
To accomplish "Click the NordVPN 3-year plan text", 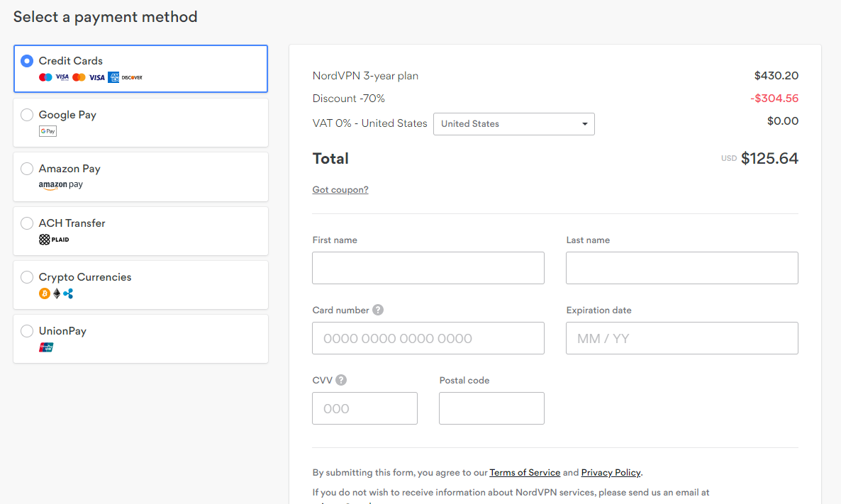I will 365,76.
